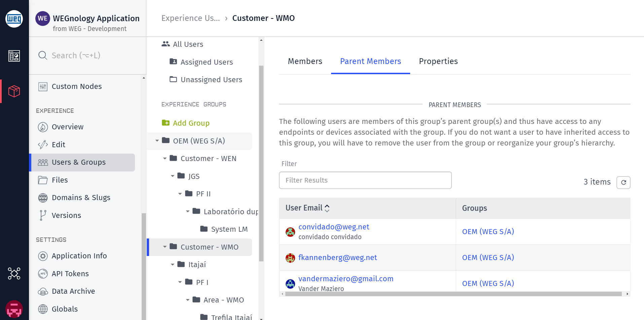Click the '3 items' count text
Screen dimensions: 644x320
tap(597, 182)
